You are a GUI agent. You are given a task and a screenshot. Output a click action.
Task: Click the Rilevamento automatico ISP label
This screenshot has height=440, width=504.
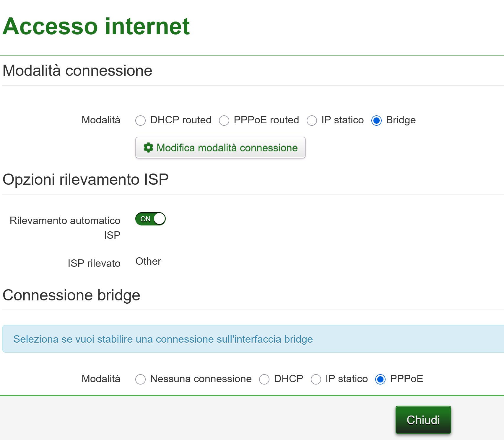pyautogui.click(x=65, y=228)
